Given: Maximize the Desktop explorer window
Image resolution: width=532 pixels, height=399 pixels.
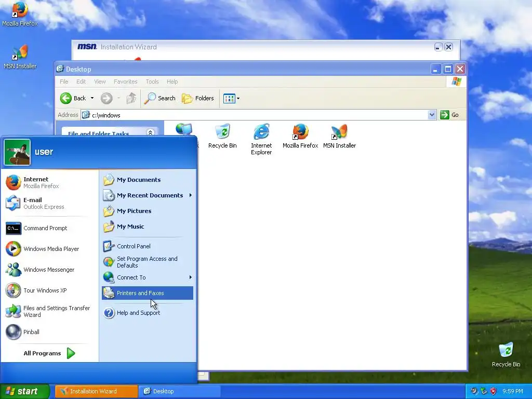Looking at the screenshot, I should [x=448, y=69].
